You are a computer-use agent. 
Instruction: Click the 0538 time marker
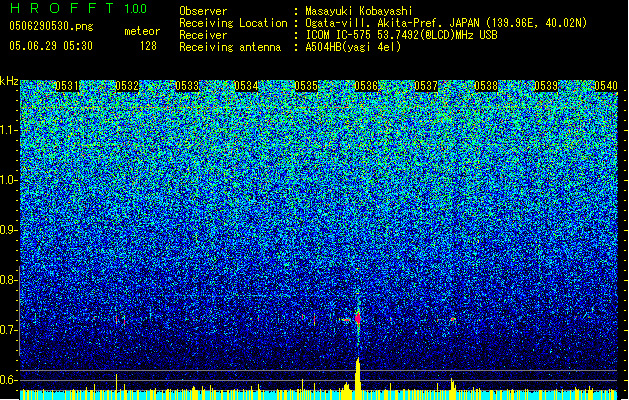click(x=486, y=86)
